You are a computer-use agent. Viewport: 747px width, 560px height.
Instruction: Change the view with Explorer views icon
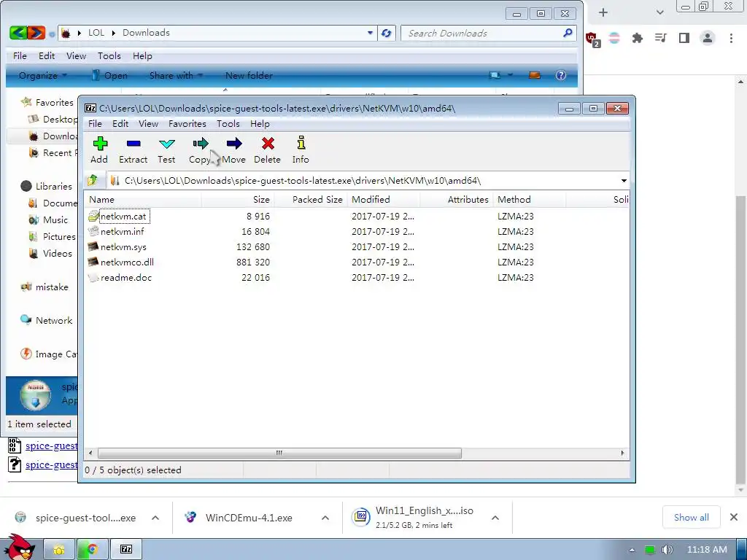[495, 75]
